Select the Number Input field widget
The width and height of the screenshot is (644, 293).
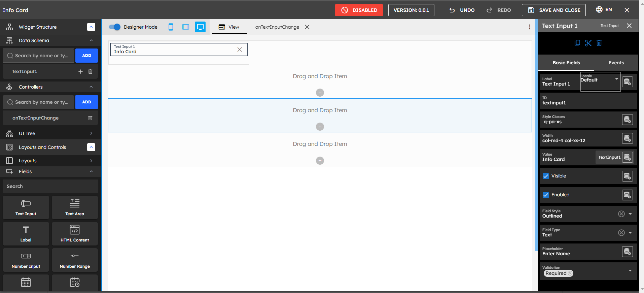26,260
